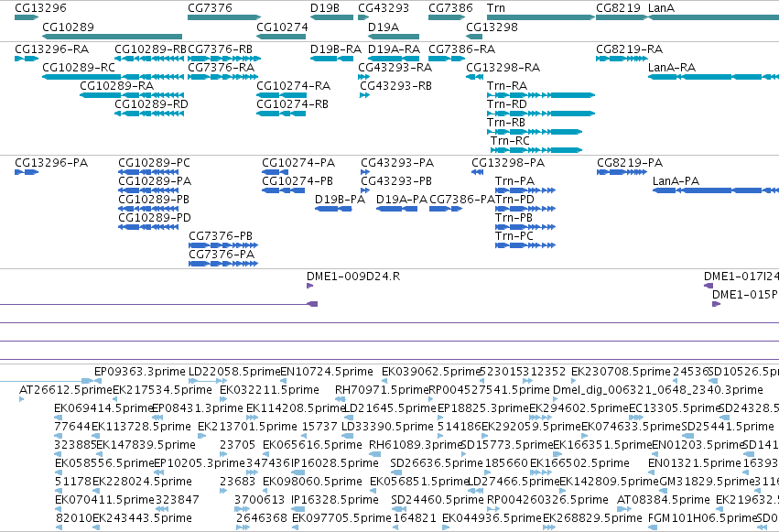This screenshot has width=779, height=532.
Task: Click transcript Trn-RA label
Action: click(x=507, y=86)
